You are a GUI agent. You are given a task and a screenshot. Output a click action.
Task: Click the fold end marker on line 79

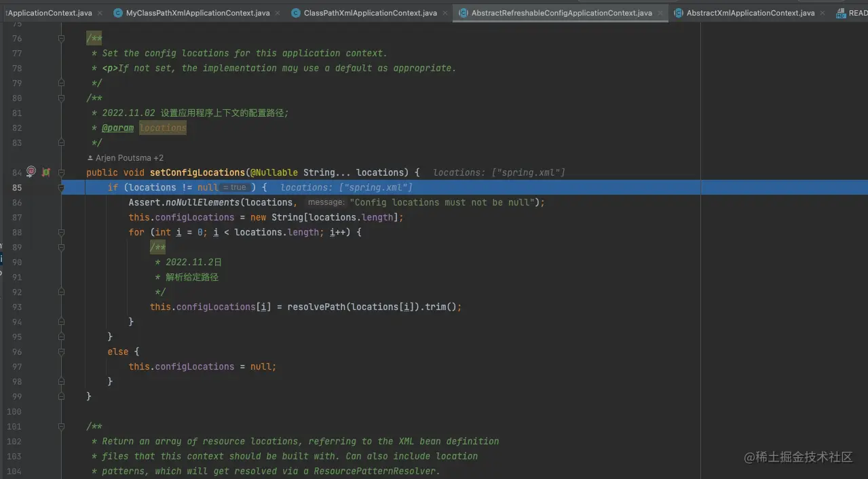(61, 83)
